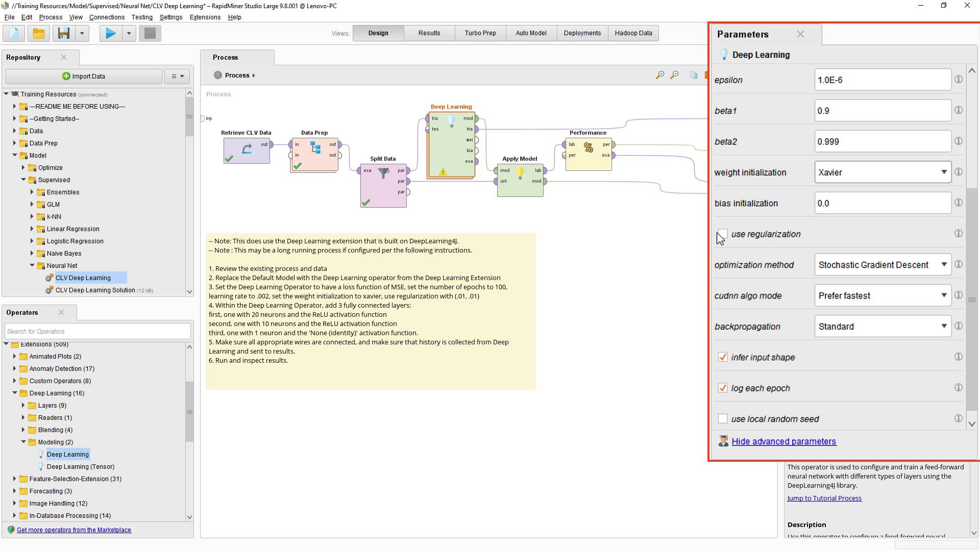Enable use local random seed checkbox
980x551 pixels.
coord(723,418)
